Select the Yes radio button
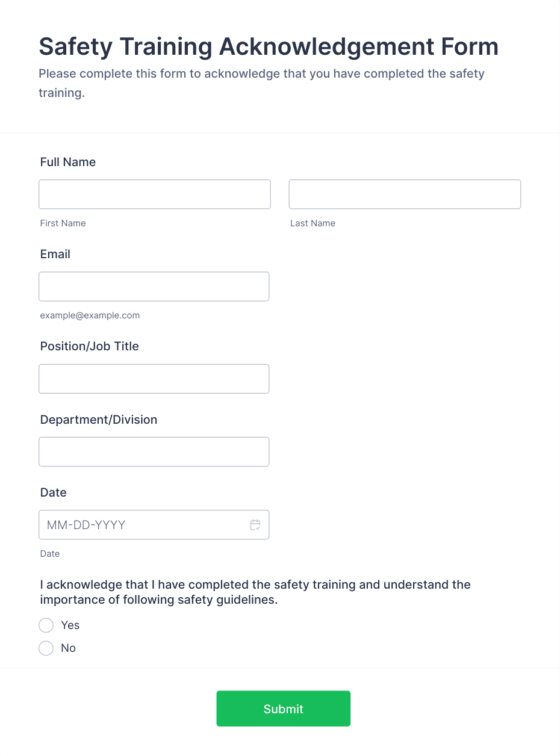 pyautogui.click(x=46, y=625)
